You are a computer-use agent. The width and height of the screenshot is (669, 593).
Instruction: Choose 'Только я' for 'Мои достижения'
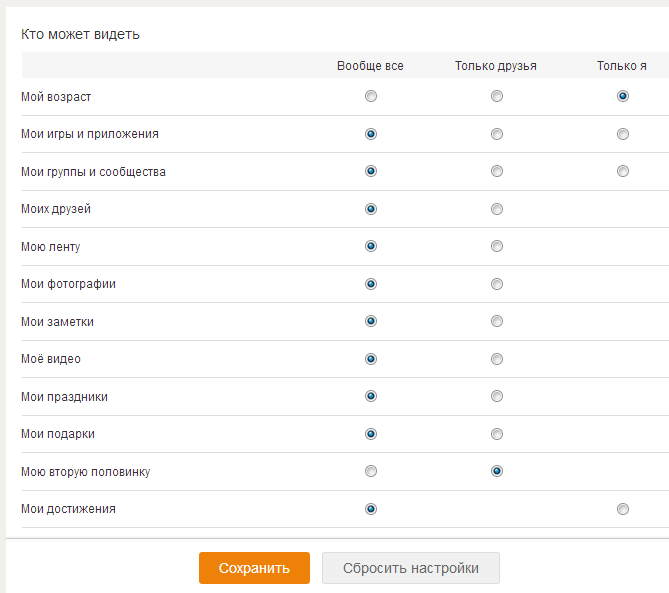(x=622, y=509)
